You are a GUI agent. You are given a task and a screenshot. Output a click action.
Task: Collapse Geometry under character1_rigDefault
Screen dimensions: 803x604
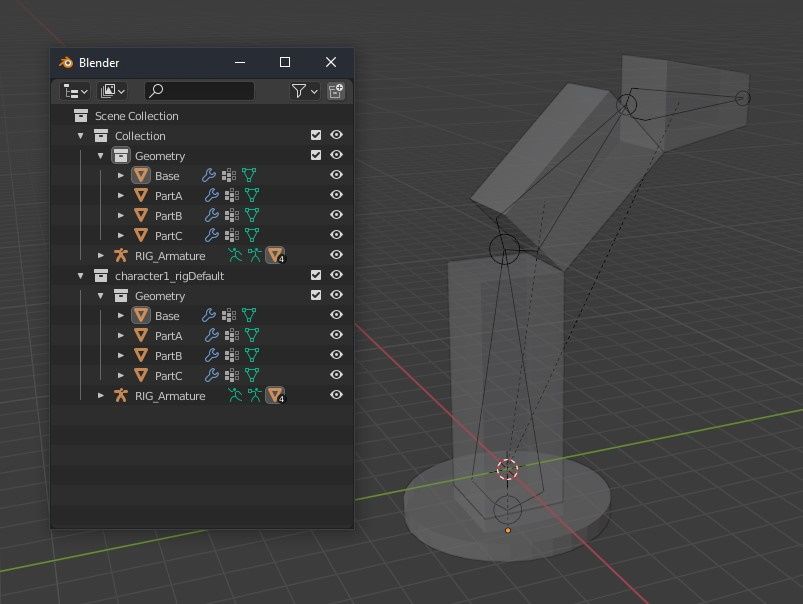click(x=100, y=296)
